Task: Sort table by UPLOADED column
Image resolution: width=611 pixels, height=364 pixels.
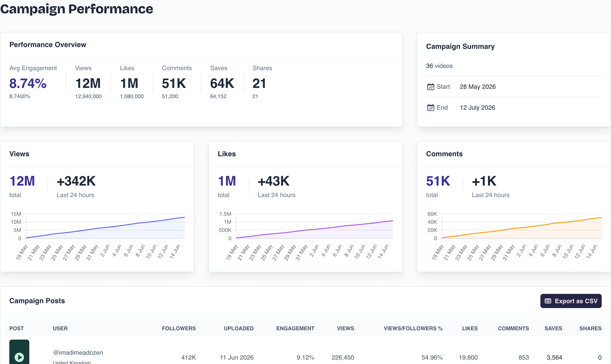Action: tap(238, 328)
